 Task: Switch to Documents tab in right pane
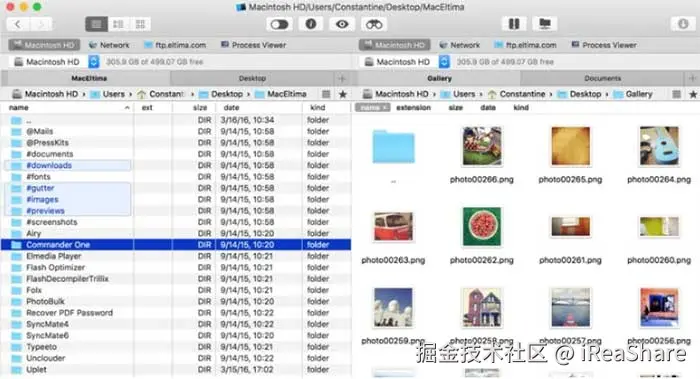[x=602, y=78]
